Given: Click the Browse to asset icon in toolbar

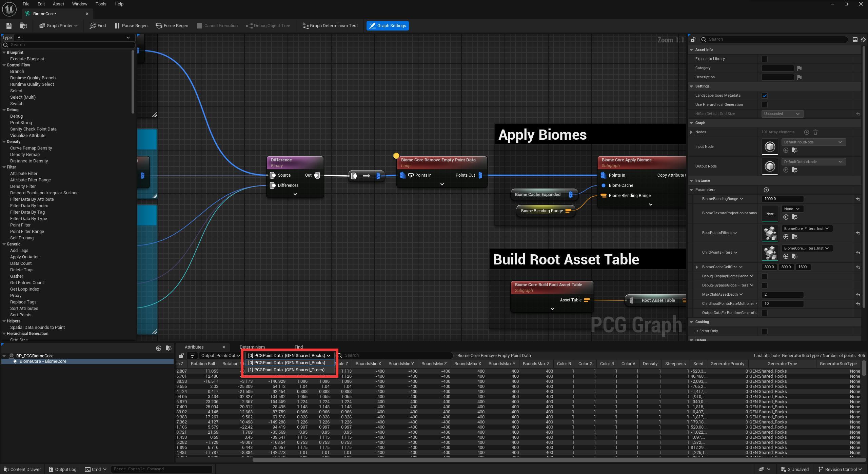Looking at the screenshot, I should 24,26.
